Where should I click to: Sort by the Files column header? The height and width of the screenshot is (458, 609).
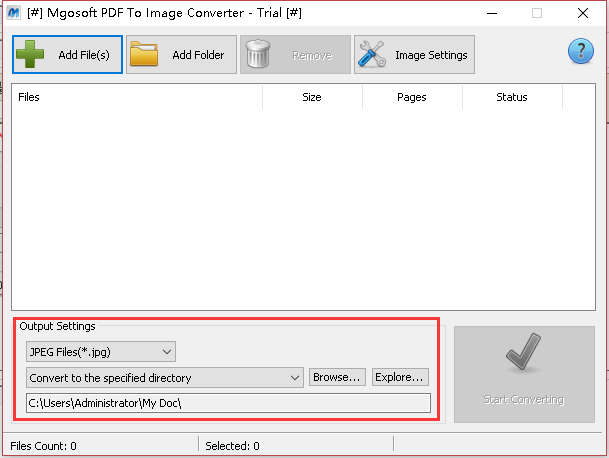coord(137,97)
